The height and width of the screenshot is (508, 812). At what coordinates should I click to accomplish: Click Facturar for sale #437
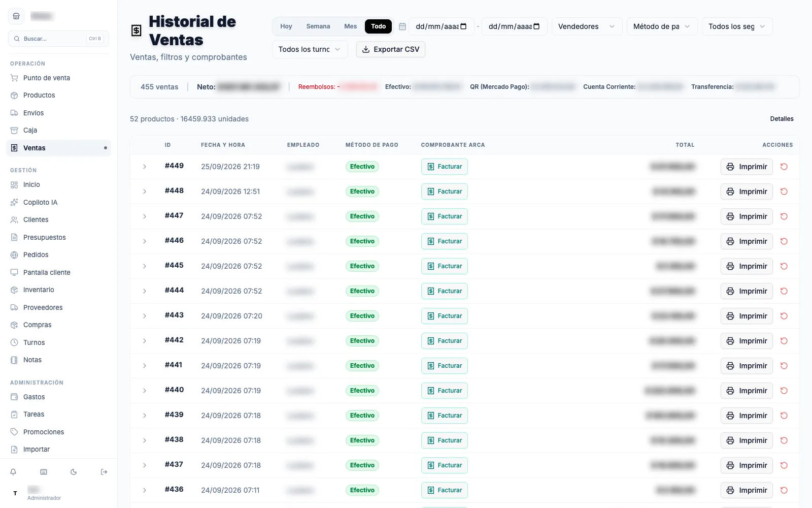(445, 465)
